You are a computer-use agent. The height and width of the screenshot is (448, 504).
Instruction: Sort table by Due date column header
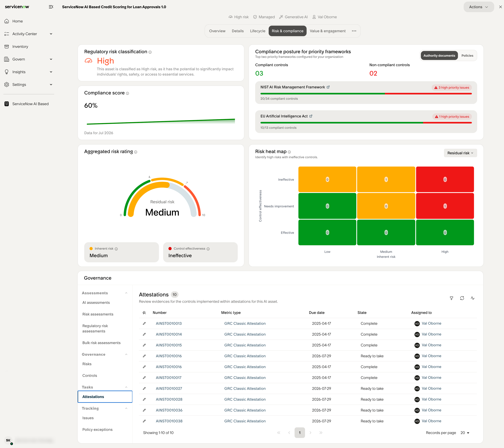[x=317, y=312]
